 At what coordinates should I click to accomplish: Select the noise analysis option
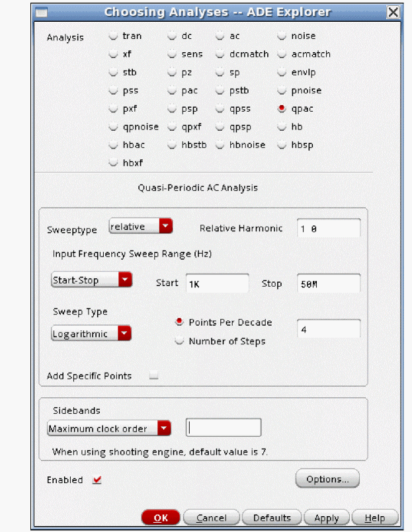[282, 36]
